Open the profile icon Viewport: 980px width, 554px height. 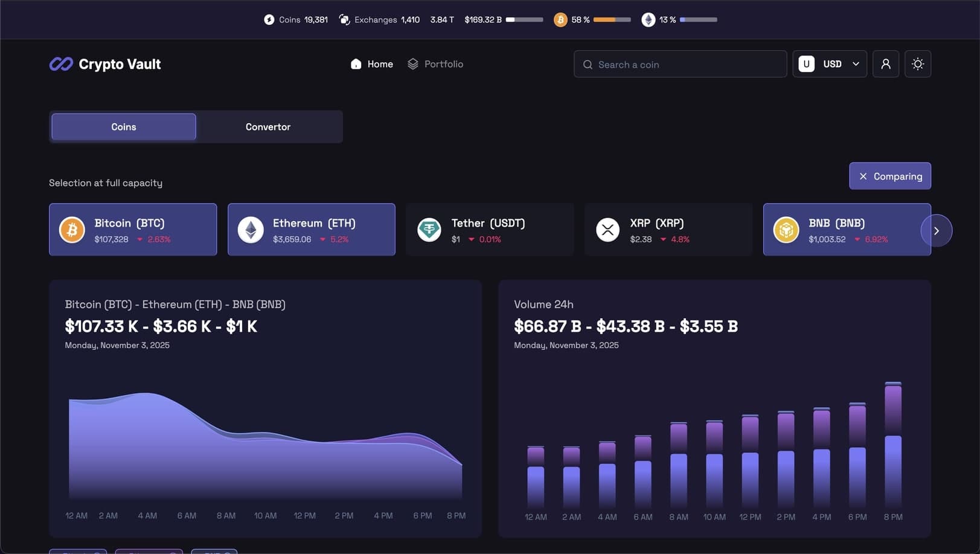pyautogui.click(x=885, y=63)
